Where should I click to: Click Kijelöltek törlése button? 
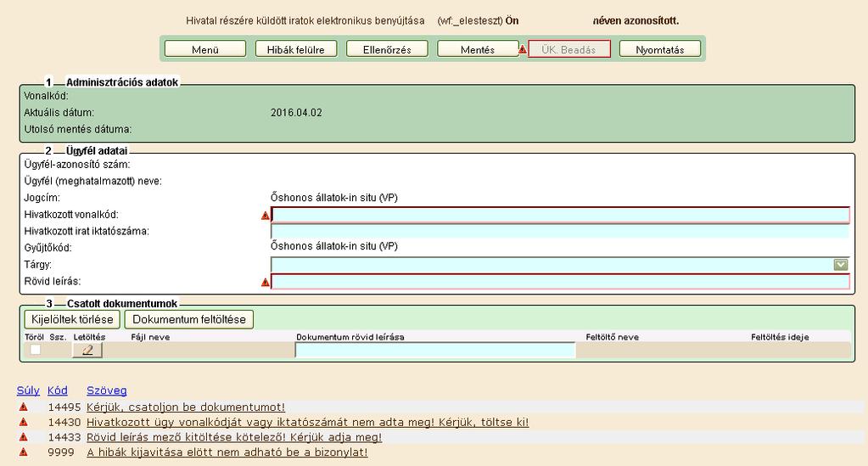[x=72, y=319]
